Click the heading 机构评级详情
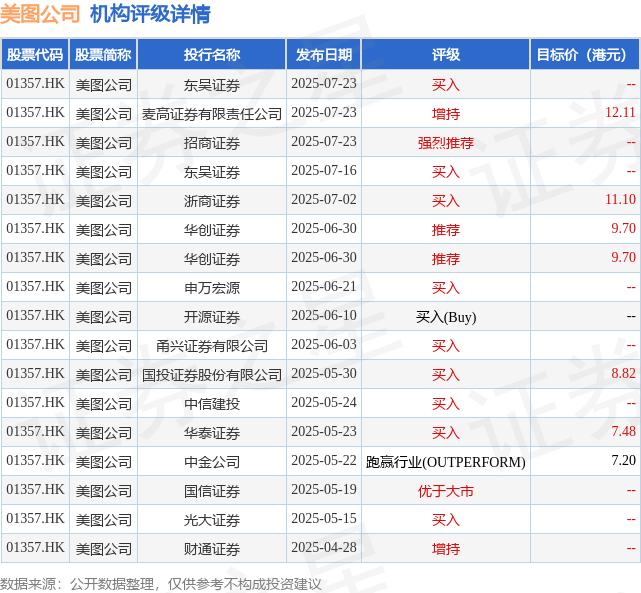This screenshot has width=641, height=593. click(150, 14)
